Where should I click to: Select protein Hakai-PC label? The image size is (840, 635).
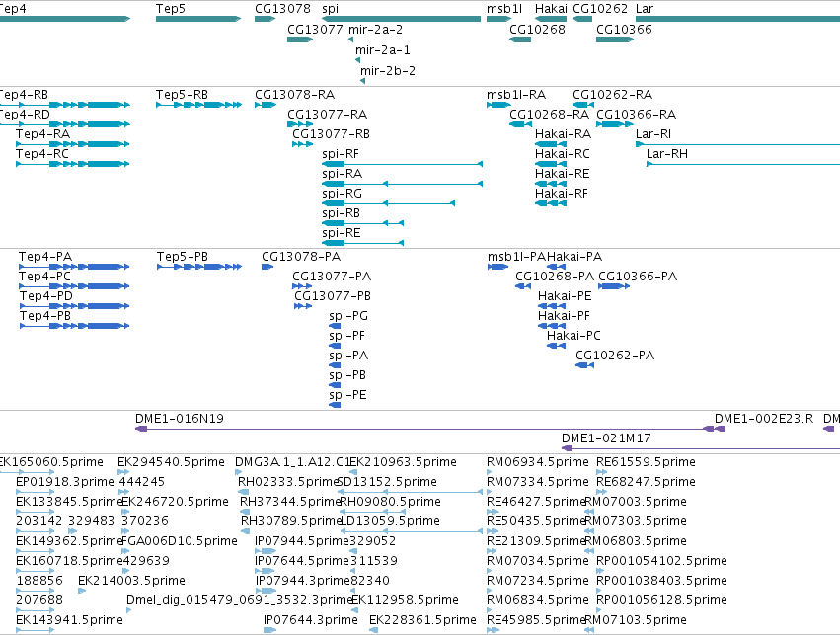573,336
